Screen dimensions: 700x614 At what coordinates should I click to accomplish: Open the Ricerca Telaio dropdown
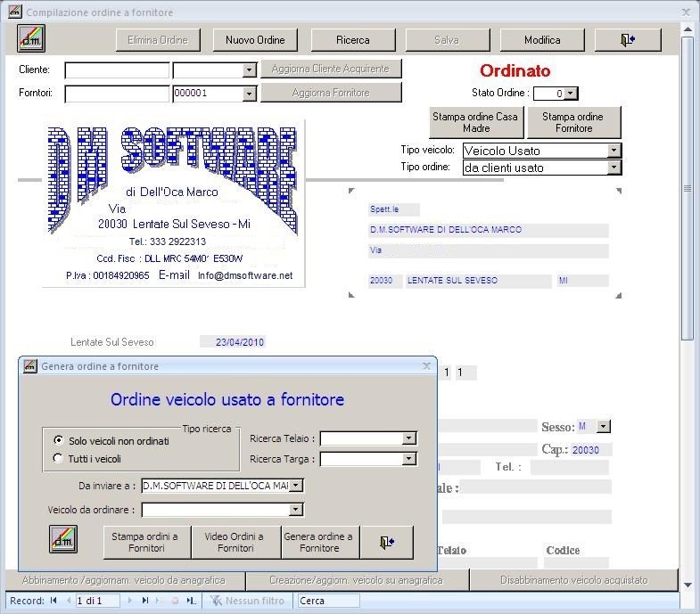(x=408, y=438)
